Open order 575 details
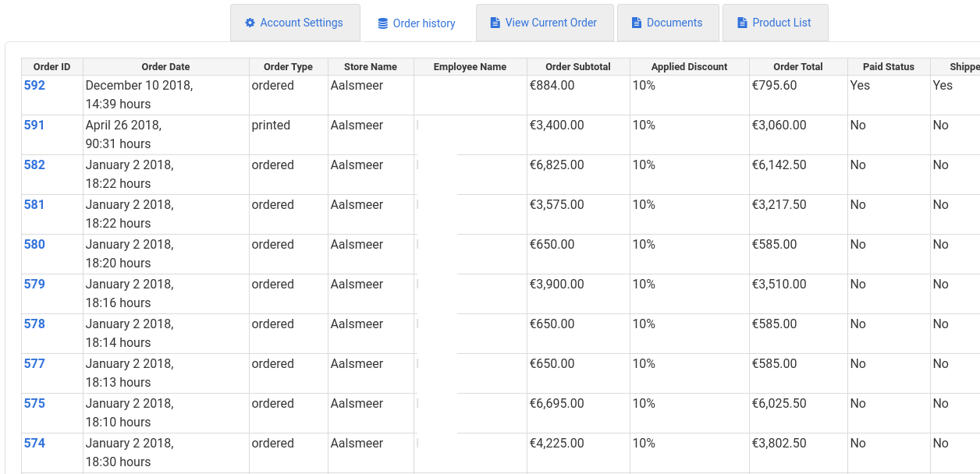Image resolution: width=980 pixels, height=474 pixels. pyautogui.click(x=34, y=403)
